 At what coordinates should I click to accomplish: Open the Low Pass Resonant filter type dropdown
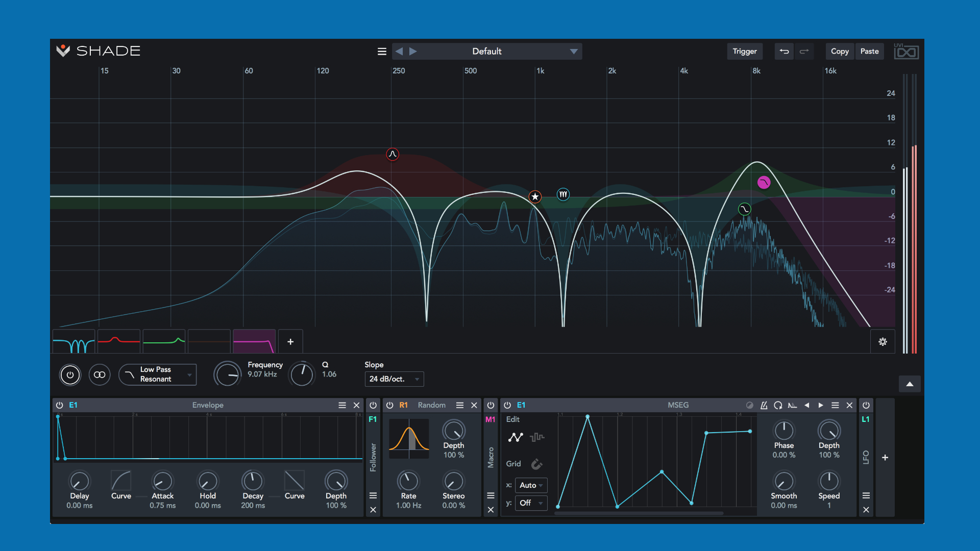(158, 374)
